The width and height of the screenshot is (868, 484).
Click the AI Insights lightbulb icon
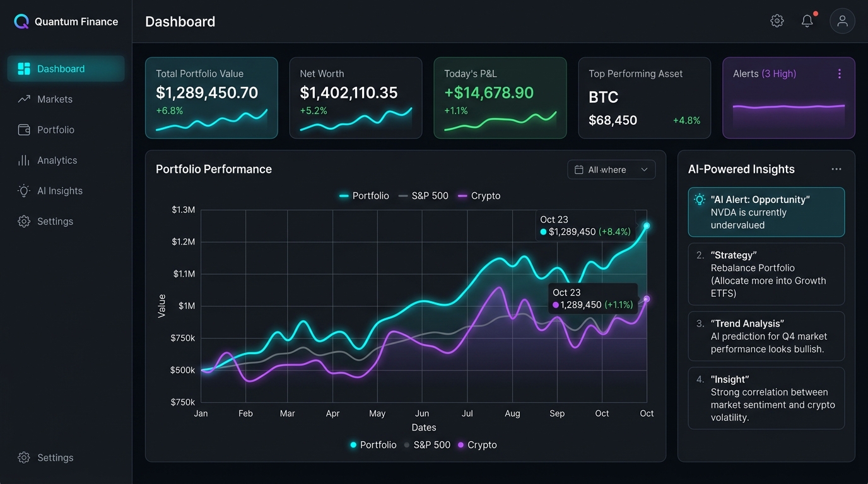click(24, 191)
